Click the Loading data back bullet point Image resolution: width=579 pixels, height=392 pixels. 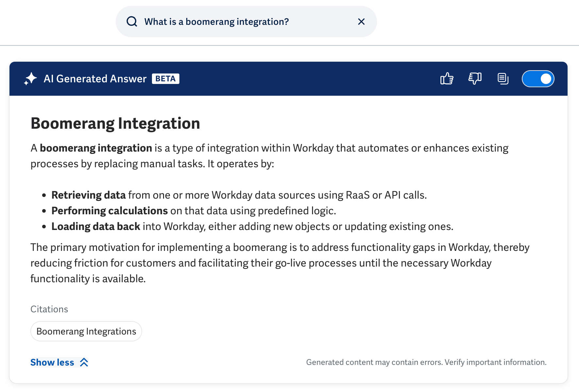pyautogui.click(x=252, y=226)
